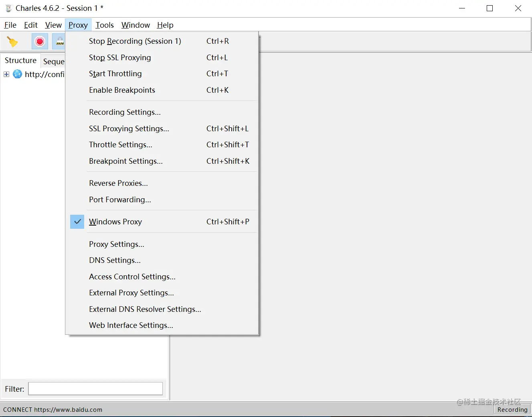Viewport: 532px width, 417px height.
Task: Click the Recording status button
Action: 512,409
